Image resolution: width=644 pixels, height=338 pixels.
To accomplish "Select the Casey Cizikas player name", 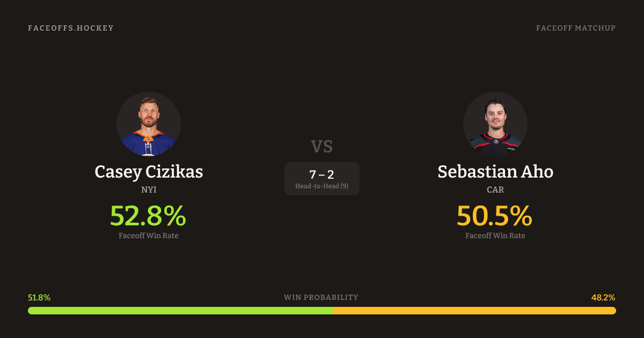I will pyautogui.click(x=149, y=172).
